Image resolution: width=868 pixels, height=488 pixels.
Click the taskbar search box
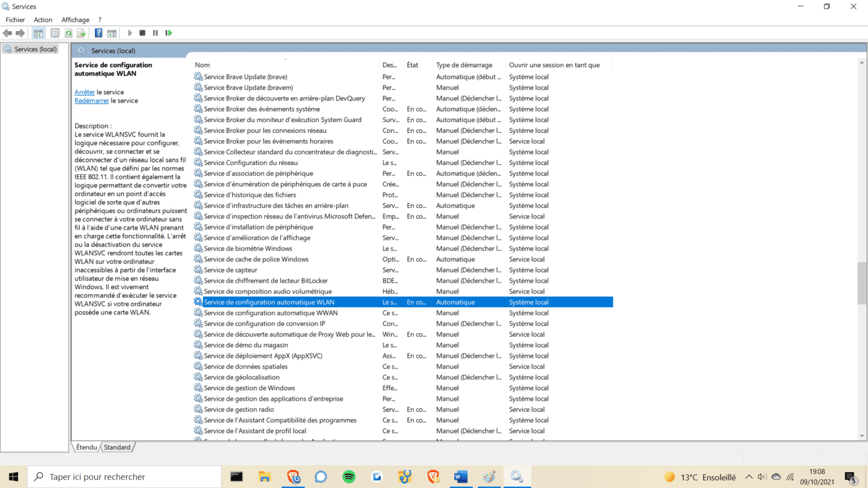pos(124,477)
